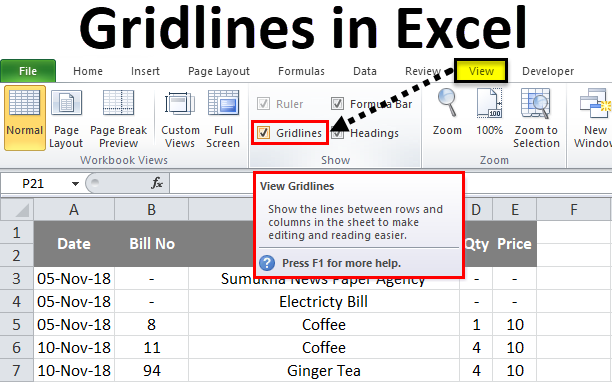Open the File tab
This screenshot has height=382, width=612.
coord(28,71)
